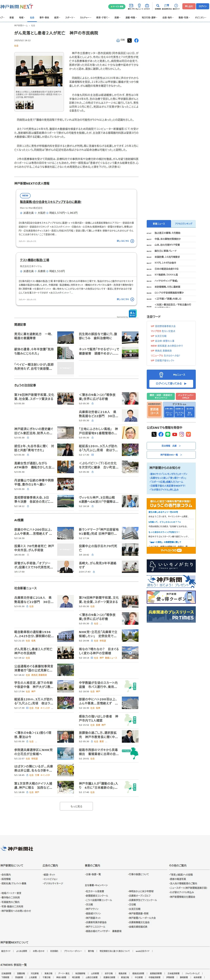Expand the 医療 navigation dropdown
This screenshot has height=980, width=210.
118,17
